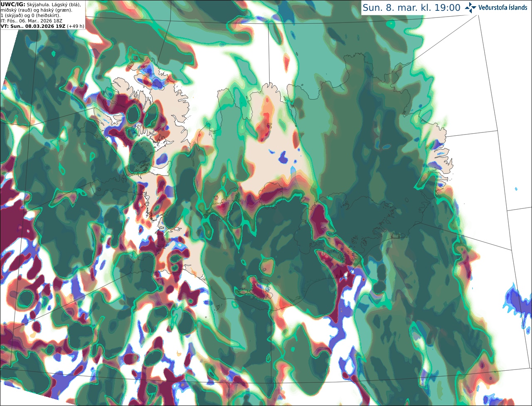This screenshot has width=532, height=406.
Task: Click the 'VT: Sun.. 08.03.2026 19Z (+49 h)' line
Action: click(x=42, y=26)
